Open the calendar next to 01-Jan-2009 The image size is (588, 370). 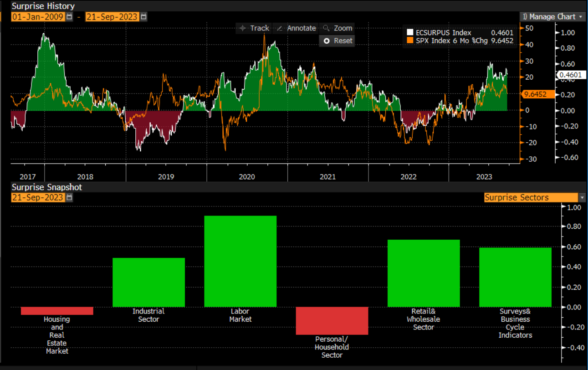tap(69, 16)
